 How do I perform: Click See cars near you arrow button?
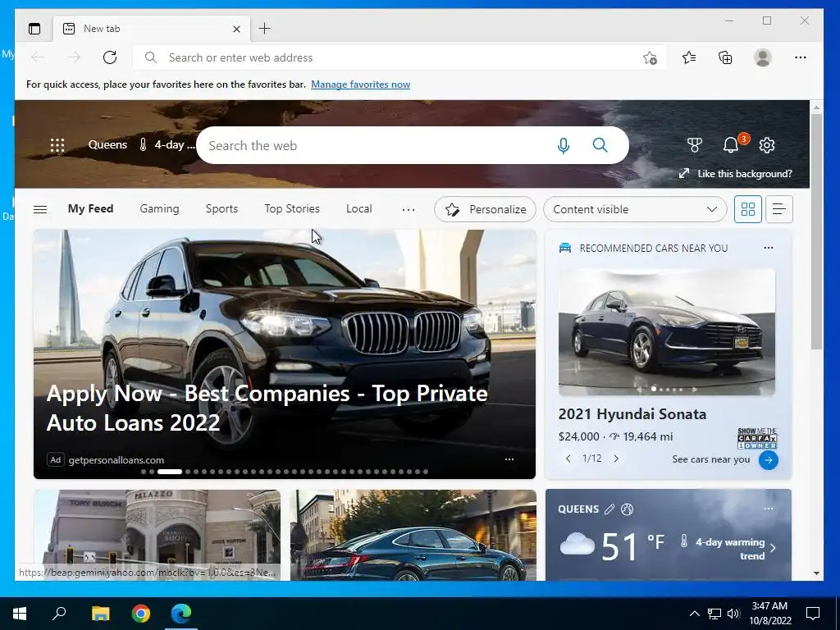(x=768, y=459)
